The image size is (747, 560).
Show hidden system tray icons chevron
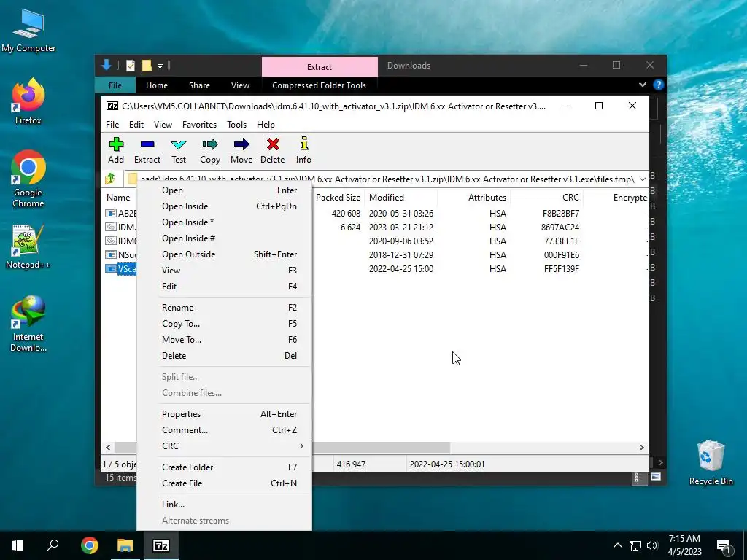[617, 545]
